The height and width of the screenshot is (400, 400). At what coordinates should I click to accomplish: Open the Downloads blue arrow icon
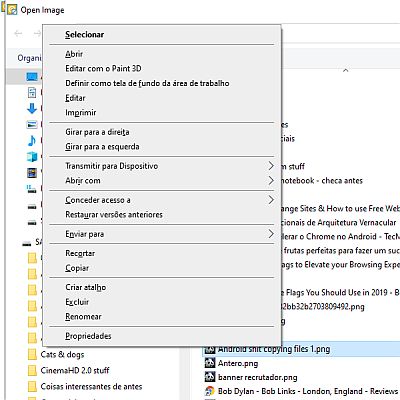point(32,108)
